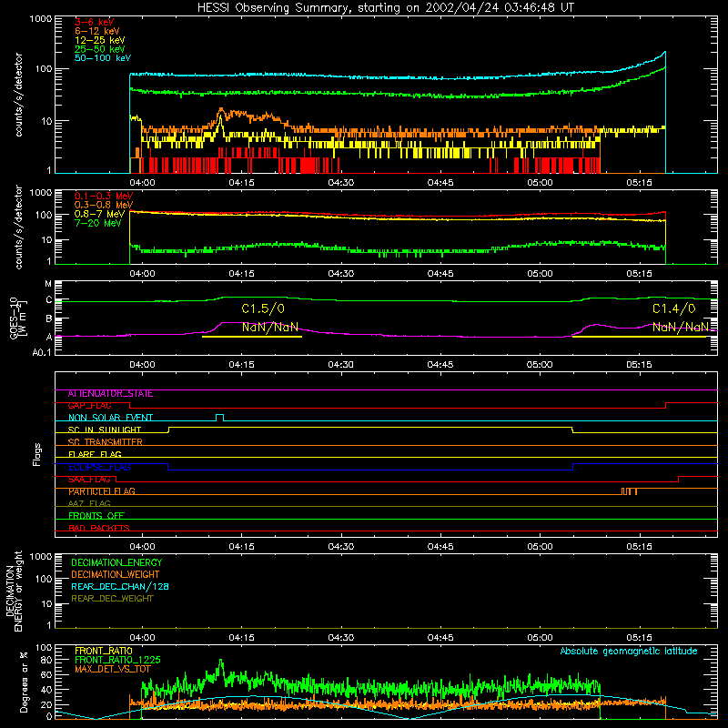Select the red 3-6 keV legend label

tap(95, 22)
